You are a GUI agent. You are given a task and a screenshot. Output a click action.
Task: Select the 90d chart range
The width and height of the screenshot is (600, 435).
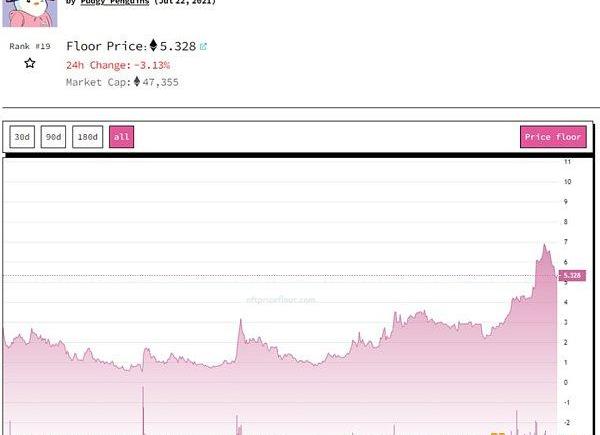click(x=53, y=137)
